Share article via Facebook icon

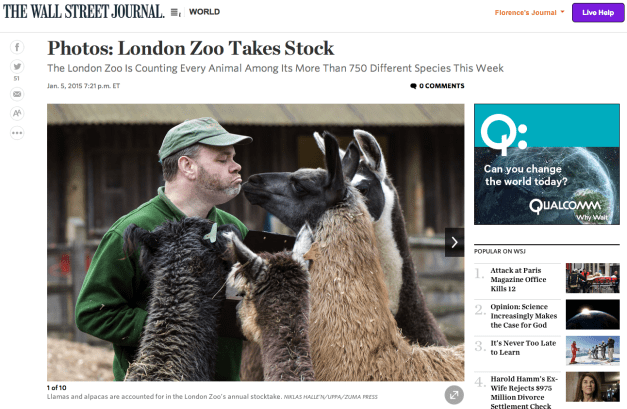[x=17, y=47]
